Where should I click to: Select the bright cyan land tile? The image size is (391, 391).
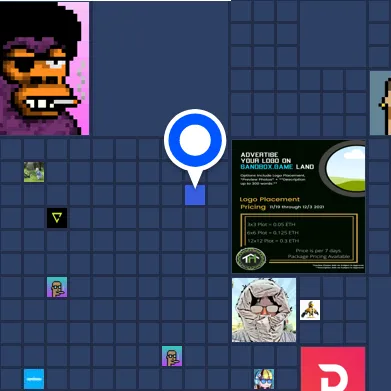click(34, 379)
